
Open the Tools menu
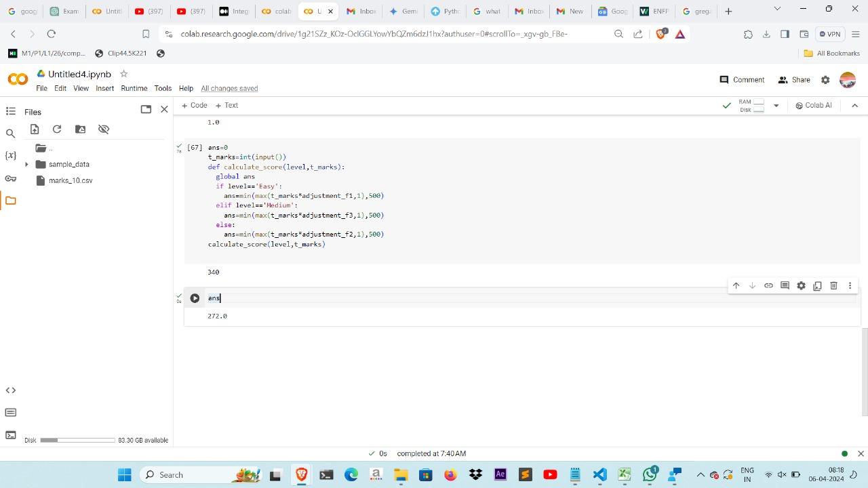pyautogui.click(x=163, y=88)
